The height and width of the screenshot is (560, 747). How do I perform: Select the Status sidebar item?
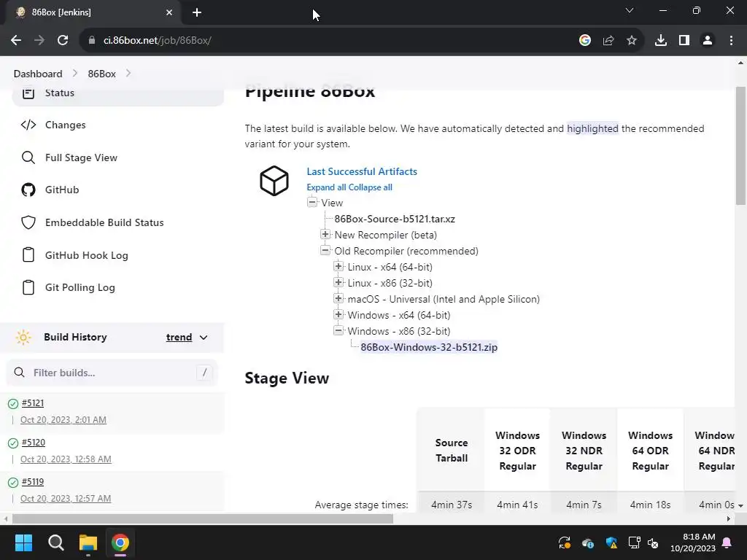[x=117, y=94]
